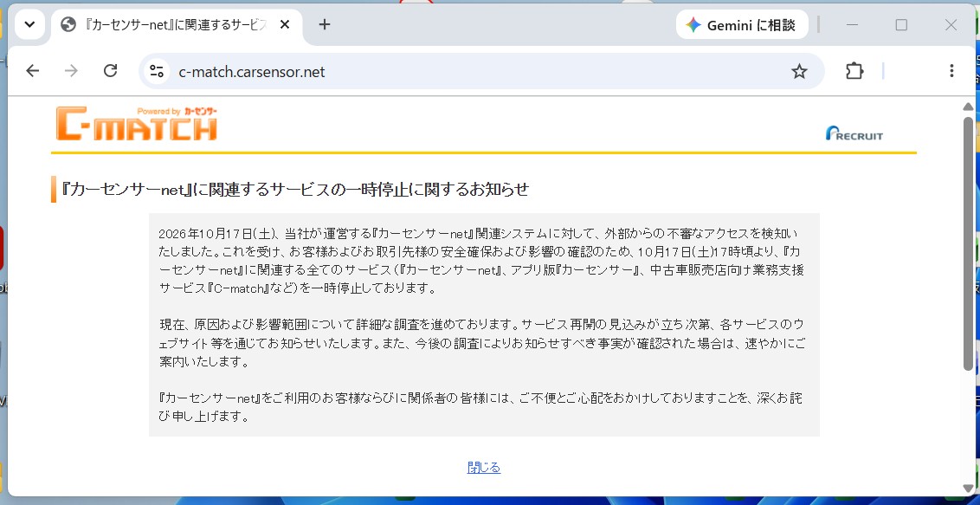Close the Chrome window
The width and height of the screenshot is (980, 505).
point(951,25)
